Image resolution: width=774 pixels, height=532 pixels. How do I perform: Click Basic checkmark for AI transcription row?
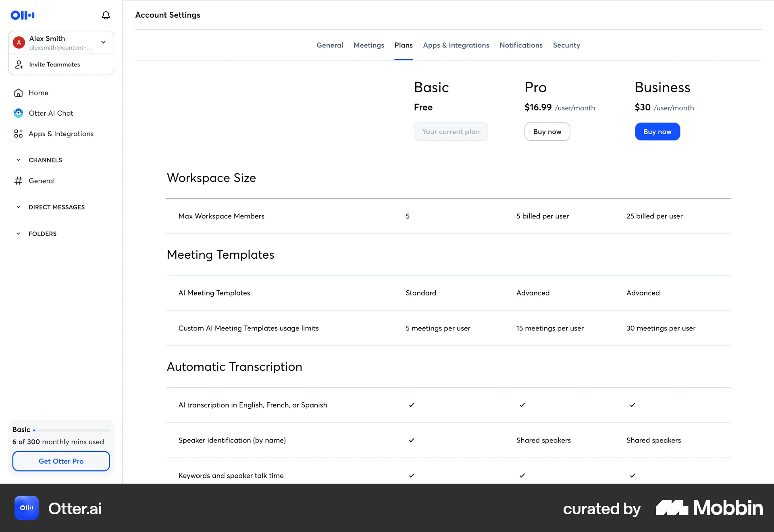[x=412, y=405]
